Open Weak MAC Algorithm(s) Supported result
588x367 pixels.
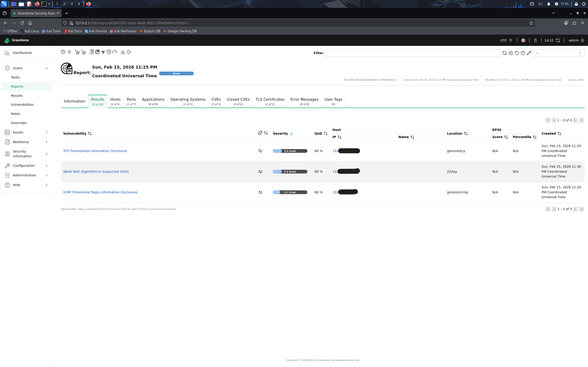[x=96, y=172]
